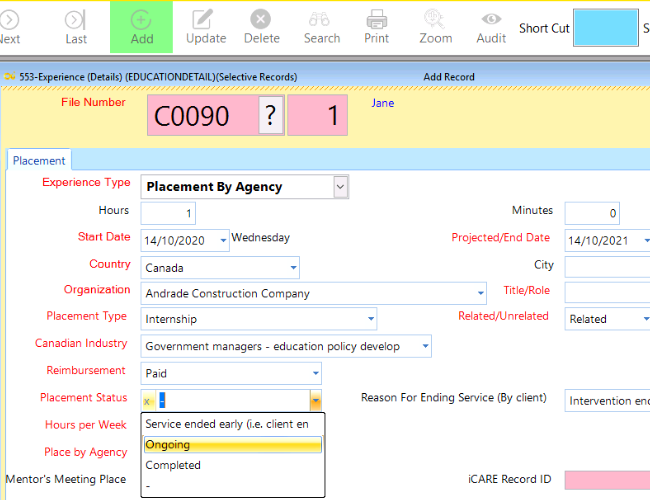Open the Country dropdown showing Canada
Viewport: 650px width, 500px height.
click(293, 268)
